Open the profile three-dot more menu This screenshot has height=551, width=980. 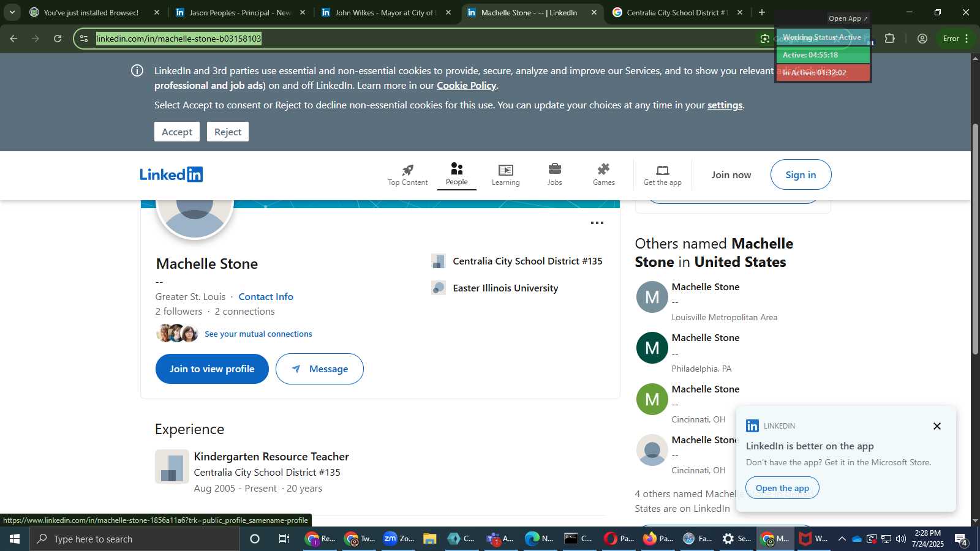click(x=597, y=223)
